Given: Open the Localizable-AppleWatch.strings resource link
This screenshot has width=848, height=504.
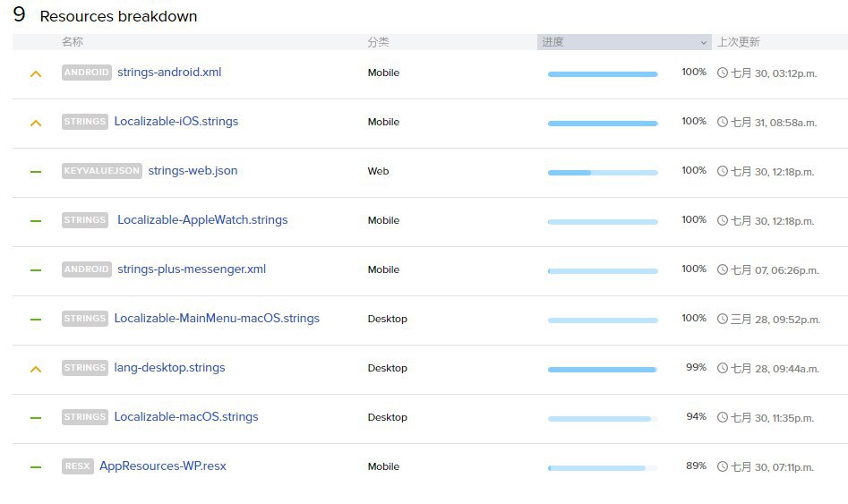Looking at the screenshot, I should click(x=202, y=220).
